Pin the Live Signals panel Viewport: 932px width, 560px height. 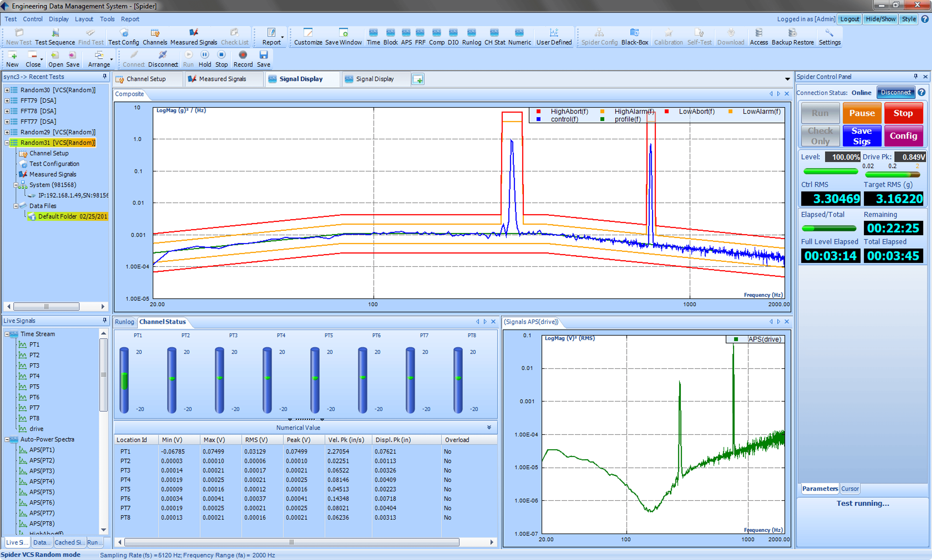(x=105, y=320)
